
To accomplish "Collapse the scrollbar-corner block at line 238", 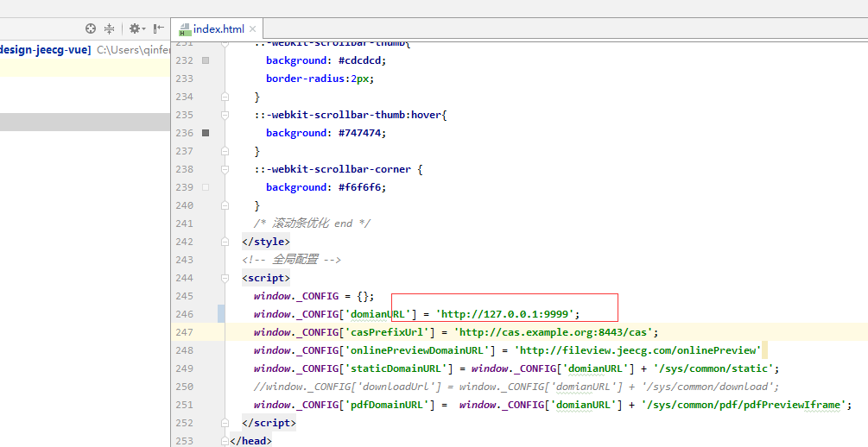I will click(x=225, y=169).
